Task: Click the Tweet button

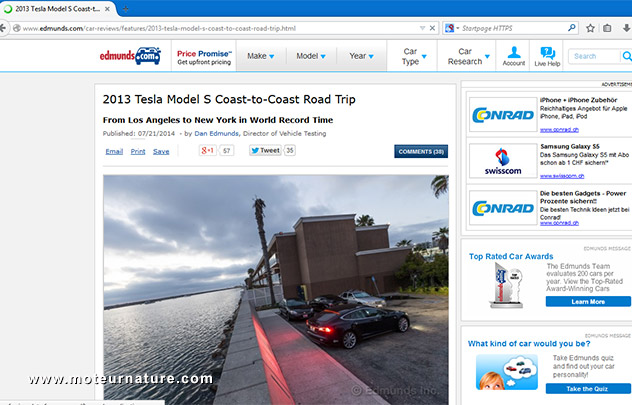Action: coord(265,150)
